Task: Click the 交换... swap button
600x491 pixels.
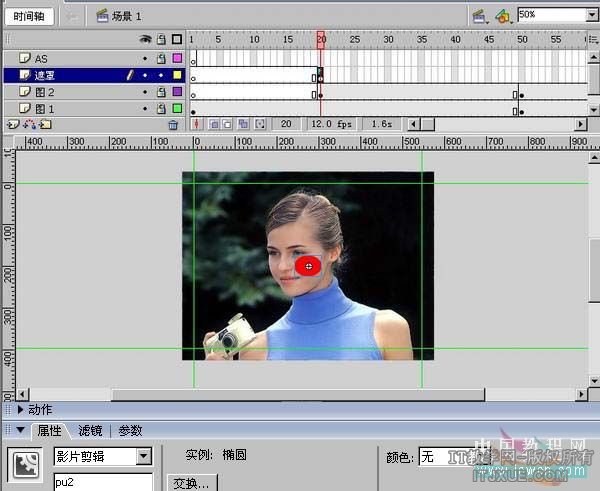Action: click(191, 483)
